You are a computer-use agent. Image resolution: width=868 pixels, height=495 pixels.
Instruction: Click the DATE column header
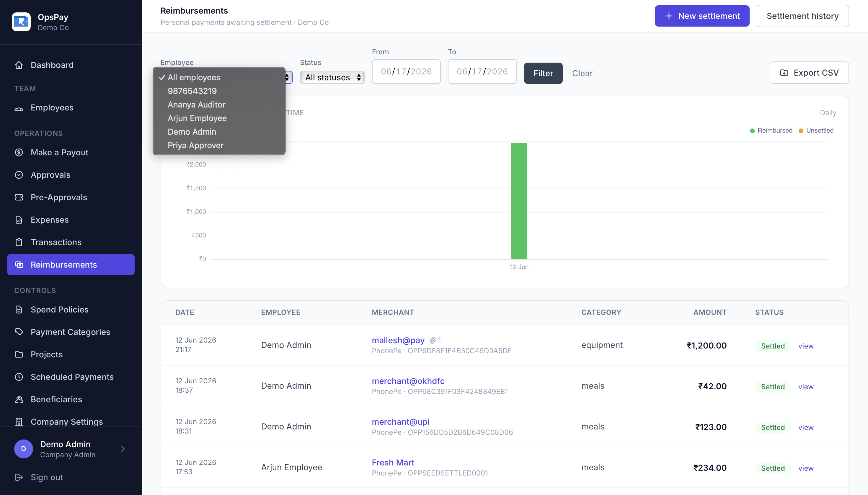185,312
